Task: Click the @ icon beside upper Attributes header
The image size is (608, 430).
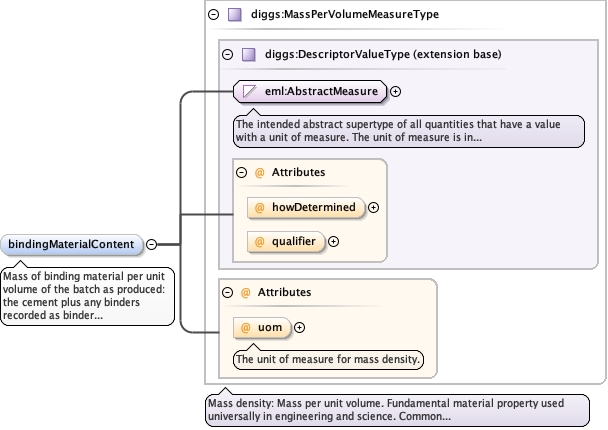Action: pos(259,172)
